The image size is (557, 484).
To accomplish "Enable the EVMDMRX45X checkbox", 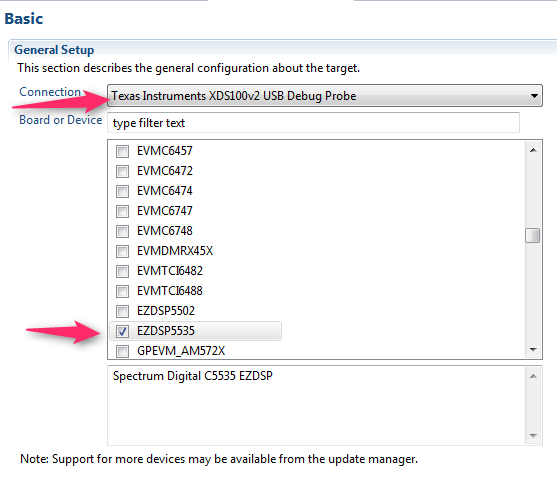I will [122, 251].
